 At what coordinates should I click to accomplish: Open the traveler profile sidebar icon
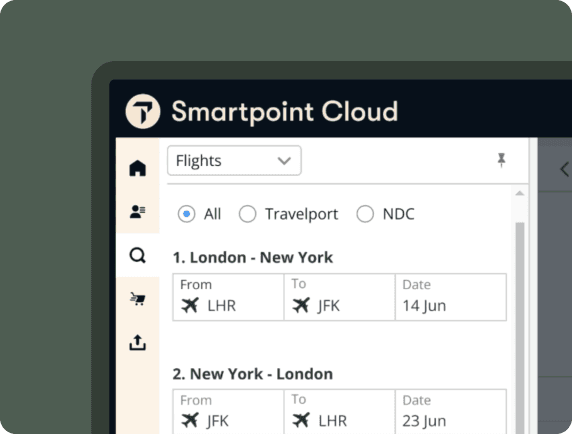pos(138,212)
